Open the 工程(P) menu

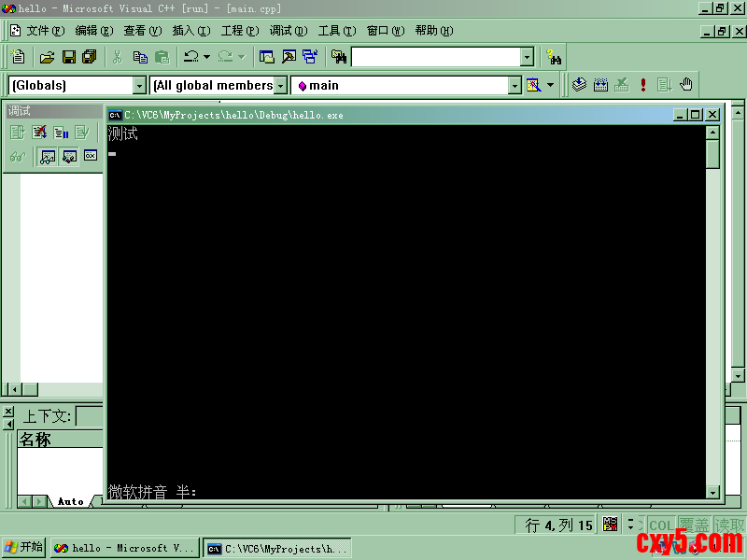pos(240,31)
